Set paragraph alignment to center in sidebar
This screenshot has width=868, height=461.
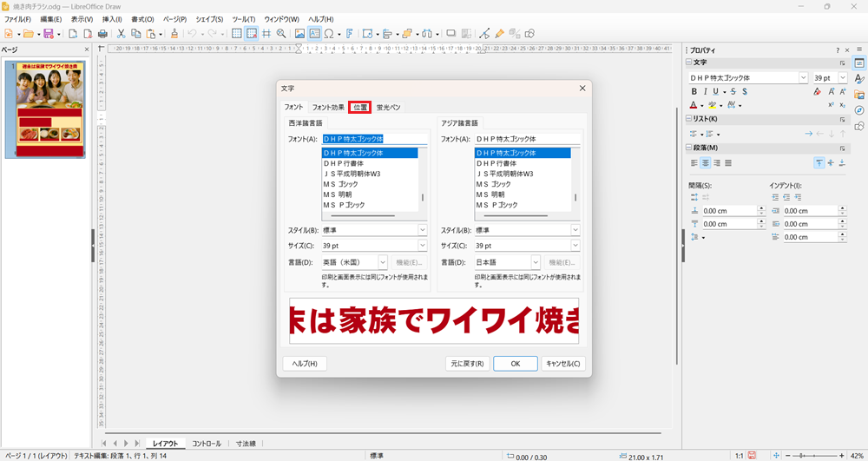pyautogui.click(x=705, y=162)
